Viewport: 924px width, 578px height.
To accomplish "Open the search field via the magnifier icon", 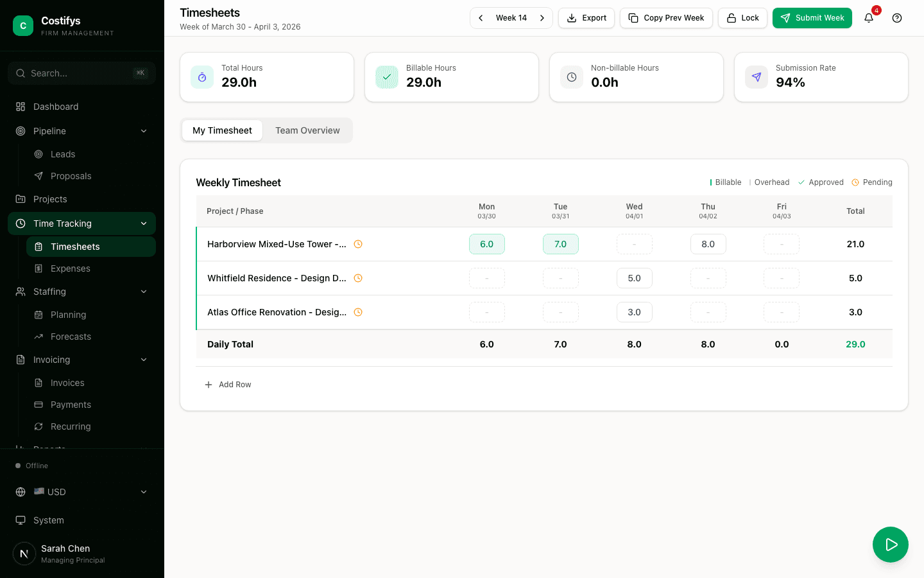I will point(20,73).
